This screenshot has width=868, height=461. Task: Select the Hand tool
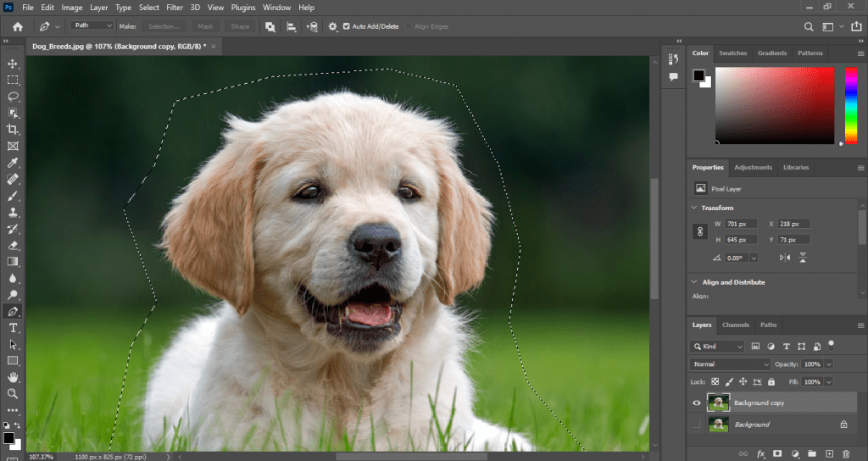point(13,377)
